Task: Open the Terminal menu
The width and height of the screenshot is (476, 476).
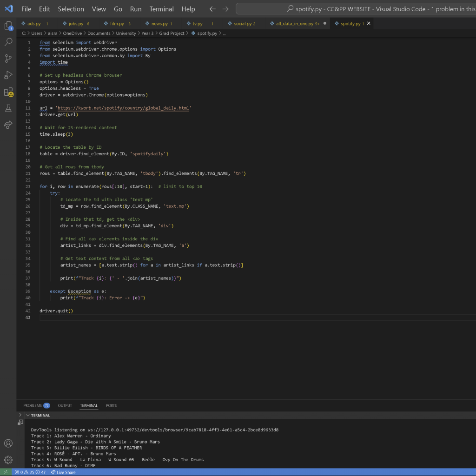Action: tap(161, 9)
